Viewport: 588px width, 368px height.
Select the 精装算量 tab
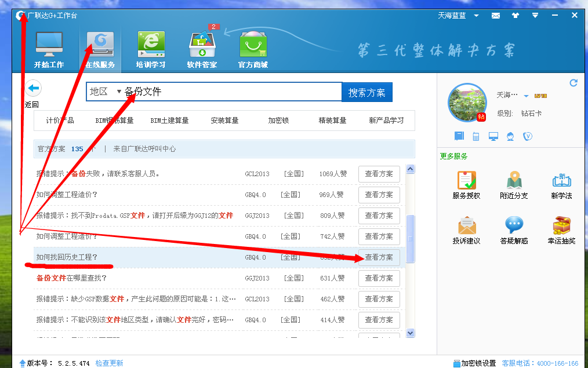332,121
